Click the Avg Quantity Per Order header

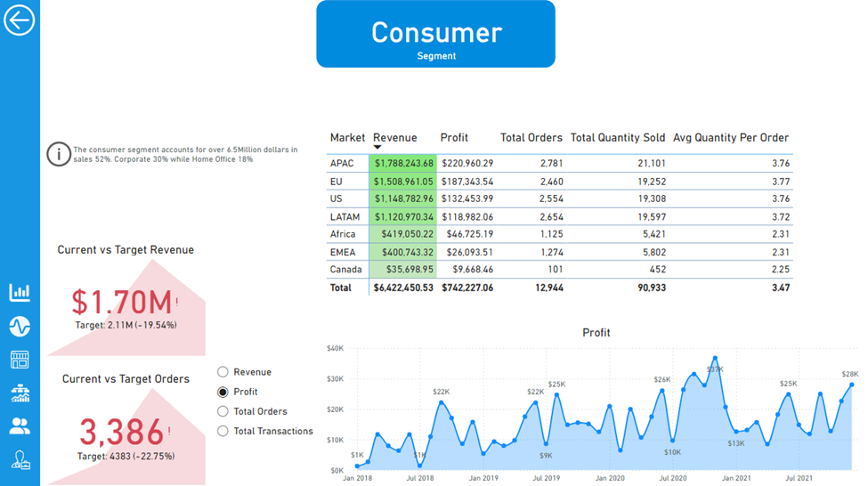point(730,138)
